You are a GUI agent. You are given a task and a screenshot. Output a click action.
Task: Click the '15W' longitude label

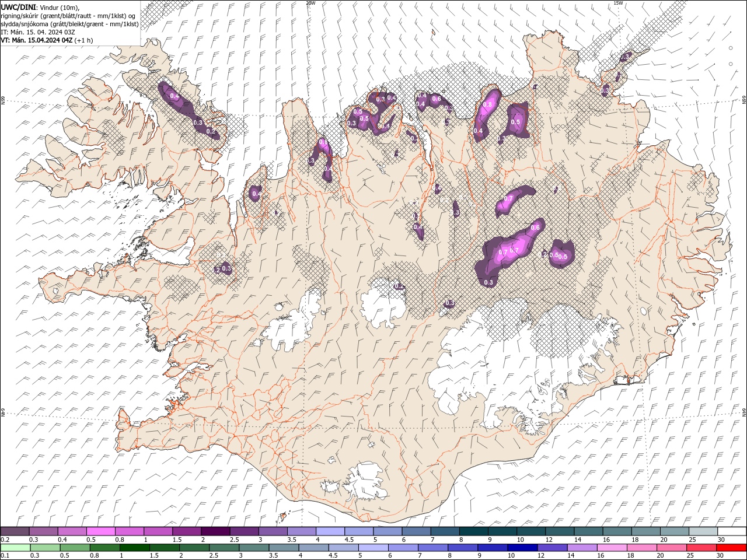coord(618,3)
